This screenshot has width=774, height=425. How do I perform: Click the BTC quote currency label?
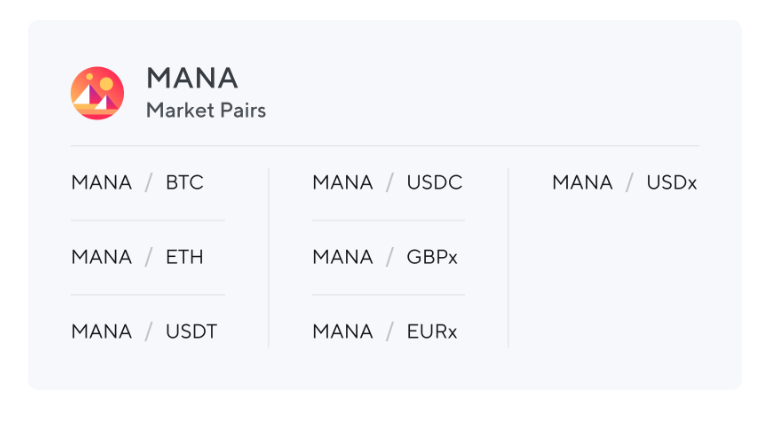point(184,183)
